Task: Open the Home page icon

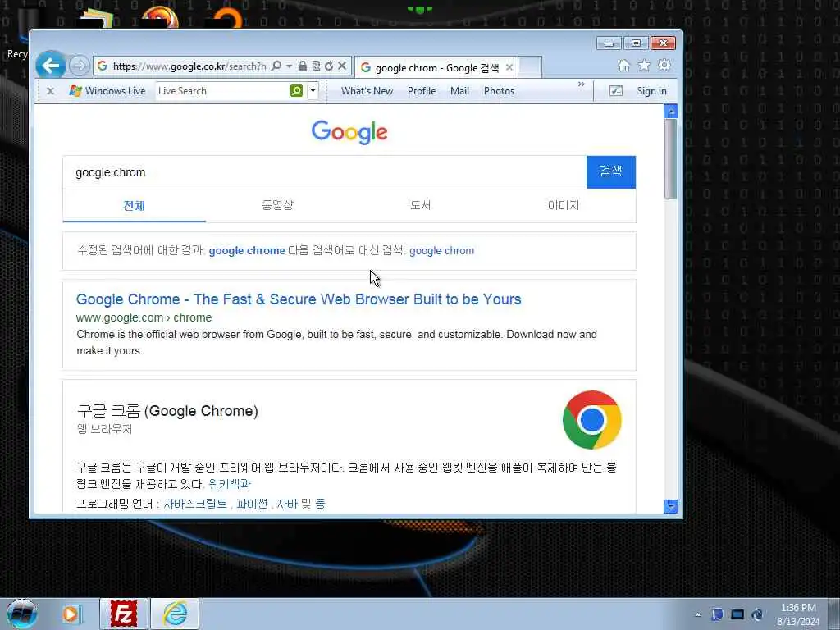Action: (x=623, y=66)
